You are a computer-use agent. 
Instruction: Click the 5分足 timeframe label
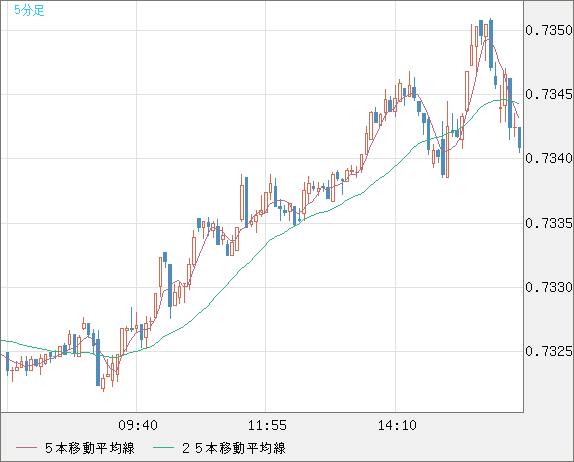29,10
